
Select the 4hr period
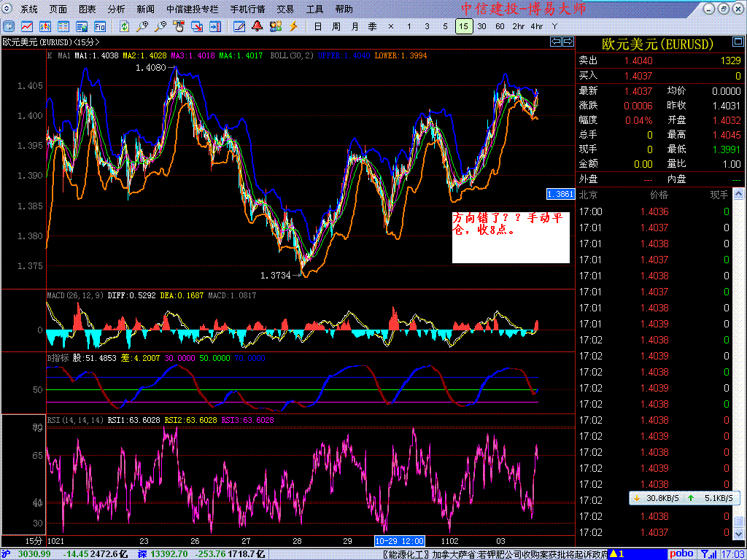tap(536, 26)
